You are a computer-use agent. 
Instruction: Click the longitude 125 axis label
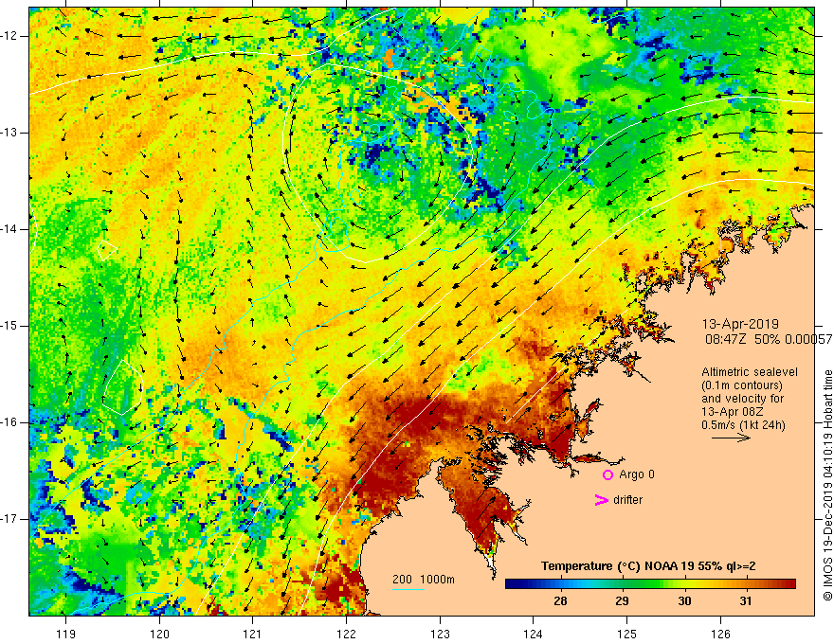[x=626, y=635]
